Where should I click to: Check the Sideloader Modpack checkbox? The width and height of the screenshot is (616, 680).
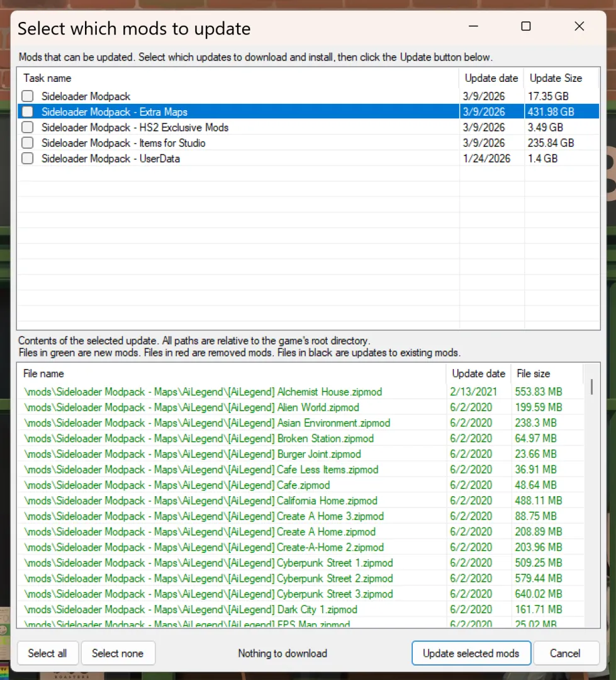click(x=28, y=96)
